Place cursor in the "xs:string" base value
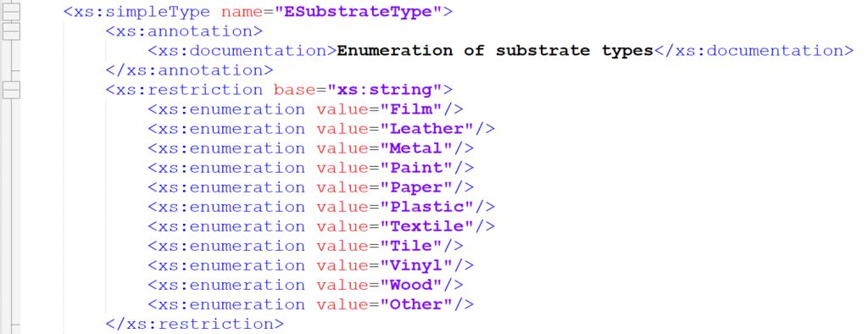This screenshot has height=334, width=868. tap(385, 90)
